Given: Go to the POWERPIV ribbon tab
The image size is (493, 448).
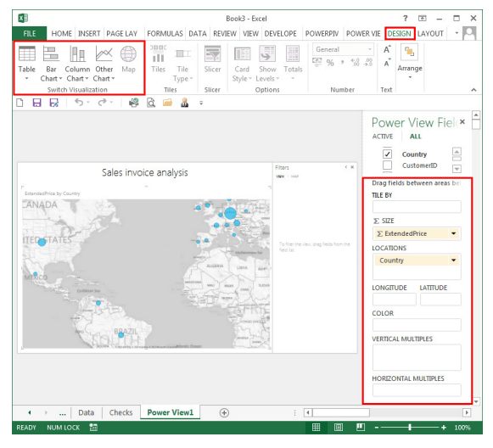Looking at the screenshot, I should (x=322, y=34).
